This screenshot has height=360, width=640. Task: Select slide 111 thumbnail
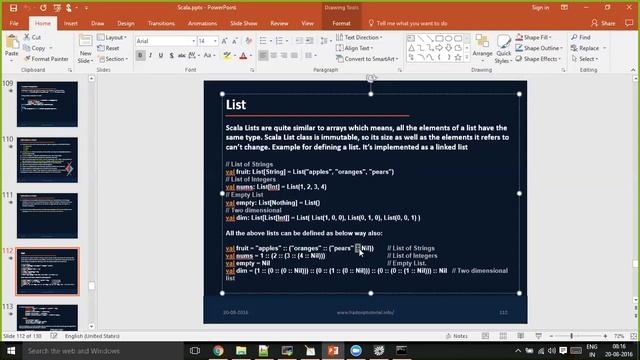47,216
